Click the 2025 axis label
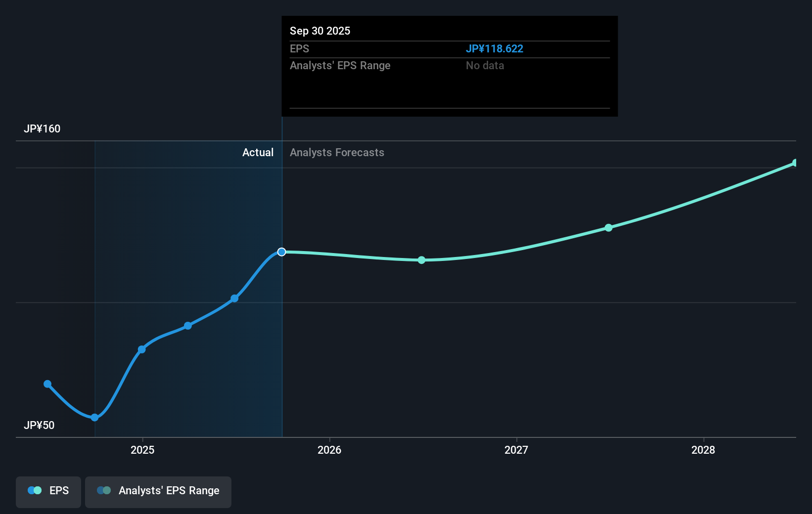 click(142, 450)
